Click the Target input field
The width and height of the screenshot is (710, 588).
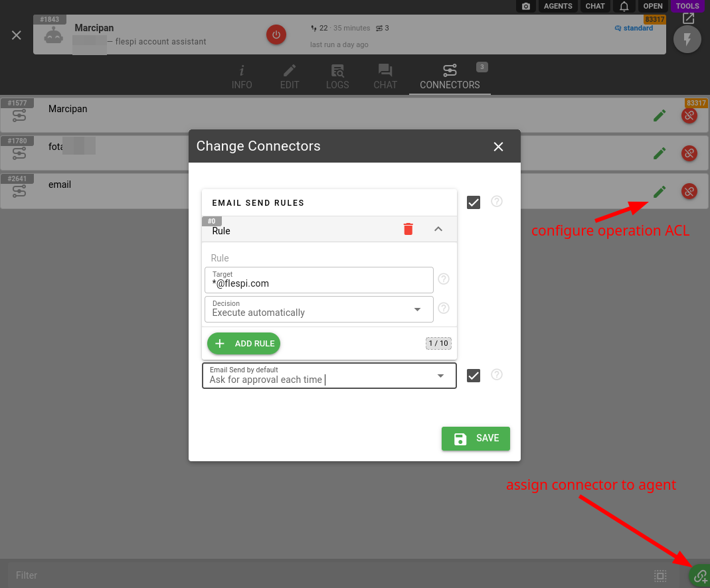319,280
